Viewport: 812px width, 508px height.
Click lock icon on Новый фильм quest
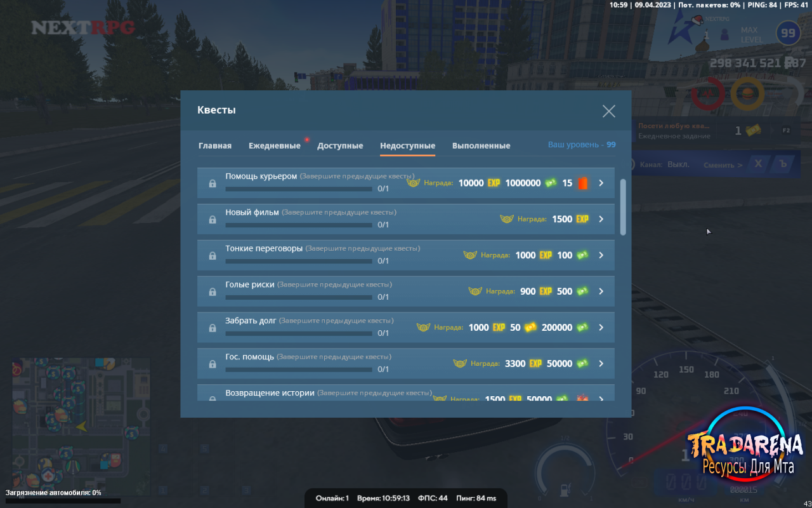213,220
